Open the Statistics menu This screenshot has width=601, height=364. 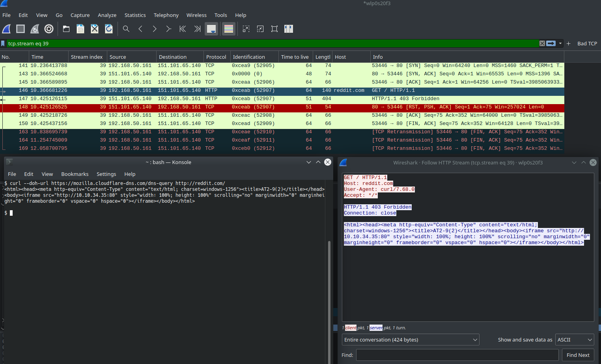pos(135,15)
